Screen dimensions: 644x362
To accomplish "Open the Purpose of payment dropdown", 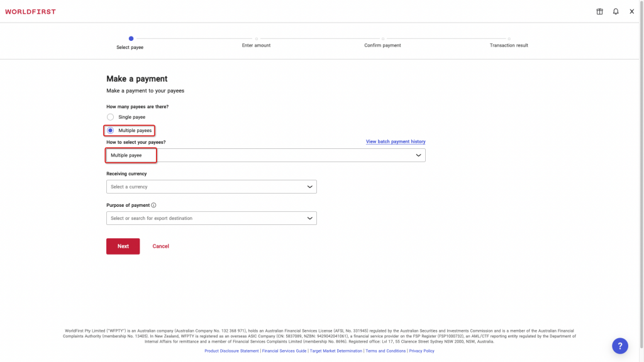I will [211, 218].
